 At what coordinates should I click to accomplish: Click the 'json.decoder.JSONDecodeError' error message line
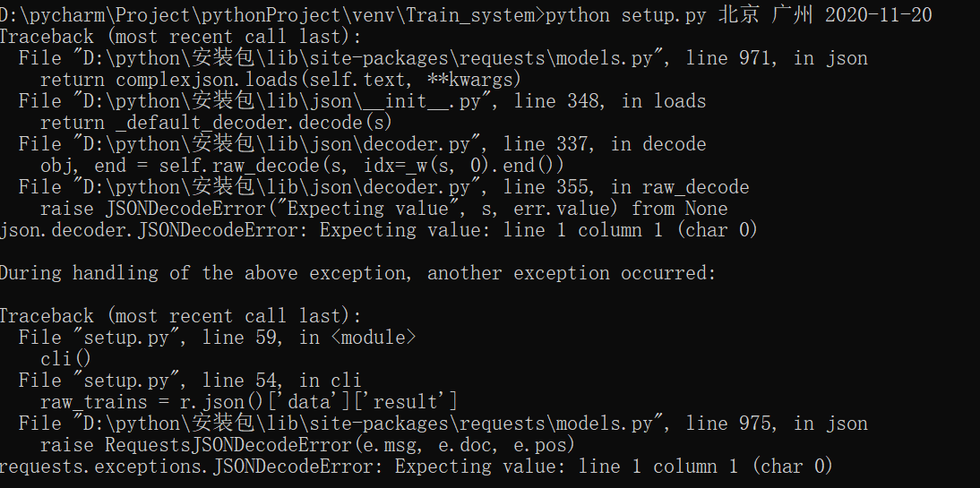click(x=379, y=230)
